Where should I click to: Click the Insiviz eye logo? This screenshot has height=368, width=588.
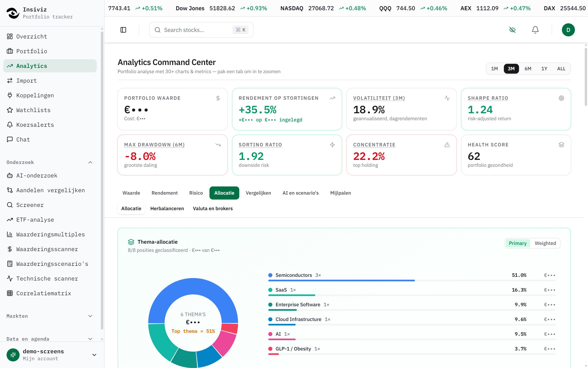tap(13, 13)
